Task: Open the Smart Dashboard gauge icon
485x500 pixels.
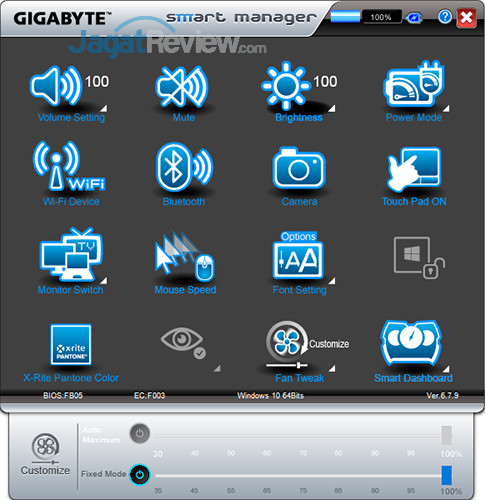Action: (x=411, y=342)
